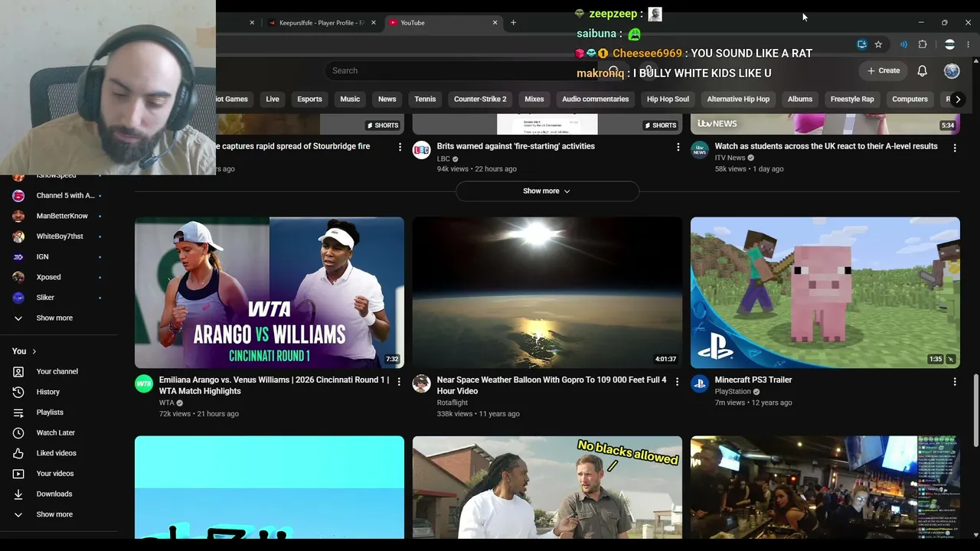Click the page vertical scrollbar
The height and width of the screenshot is (551, 980).
[975, 410]
